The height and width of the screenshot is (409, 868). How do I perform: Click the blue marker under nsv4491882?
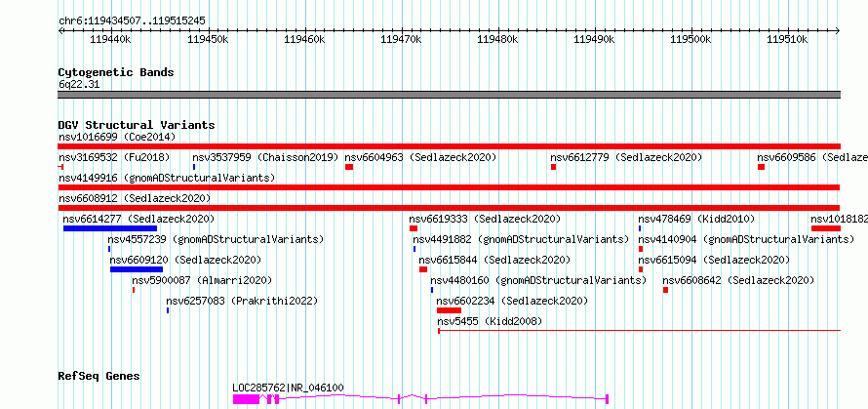tap(414, 249)
